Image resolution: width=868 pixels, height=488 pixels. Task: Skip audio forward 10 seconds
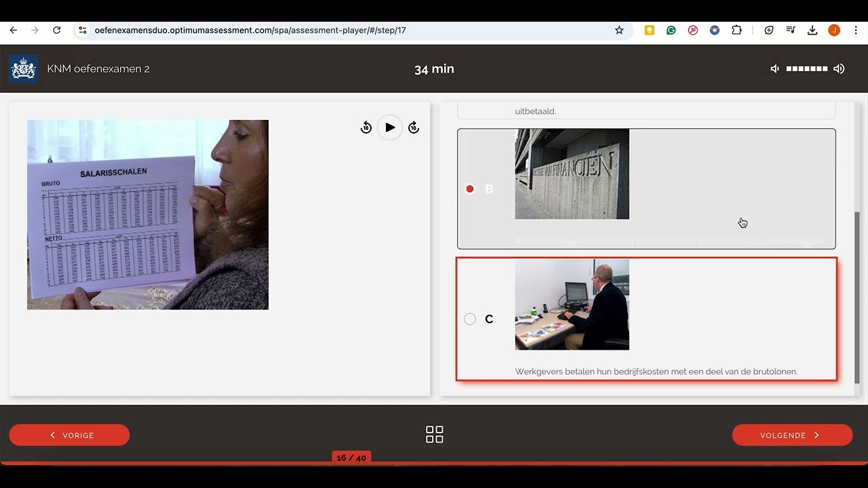click(414, 127)
